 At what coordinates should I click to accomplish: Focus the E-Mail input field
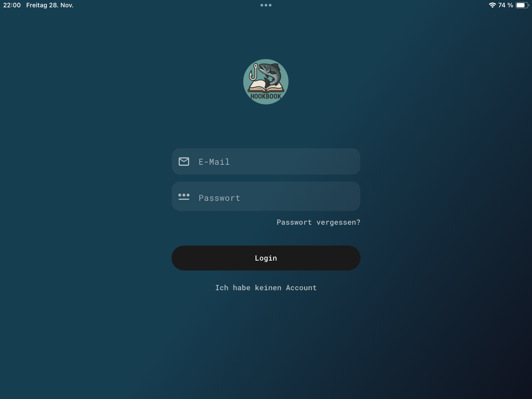click(266, 161)
